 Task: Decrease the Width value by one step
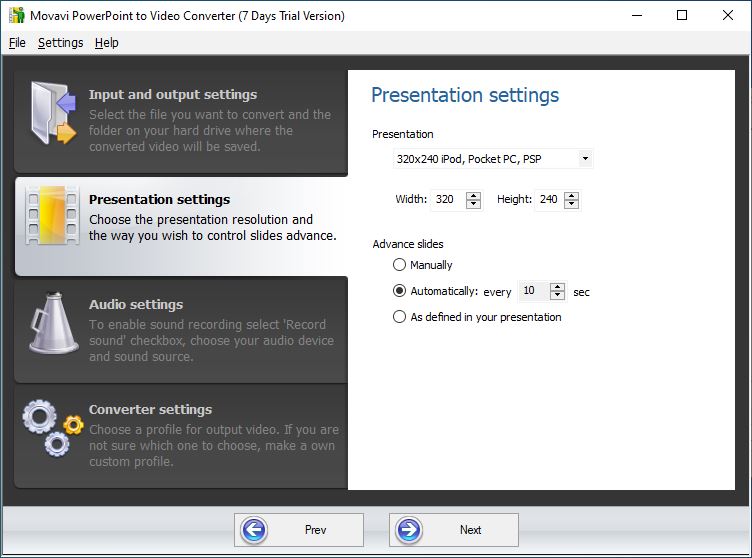pos(473,204)
